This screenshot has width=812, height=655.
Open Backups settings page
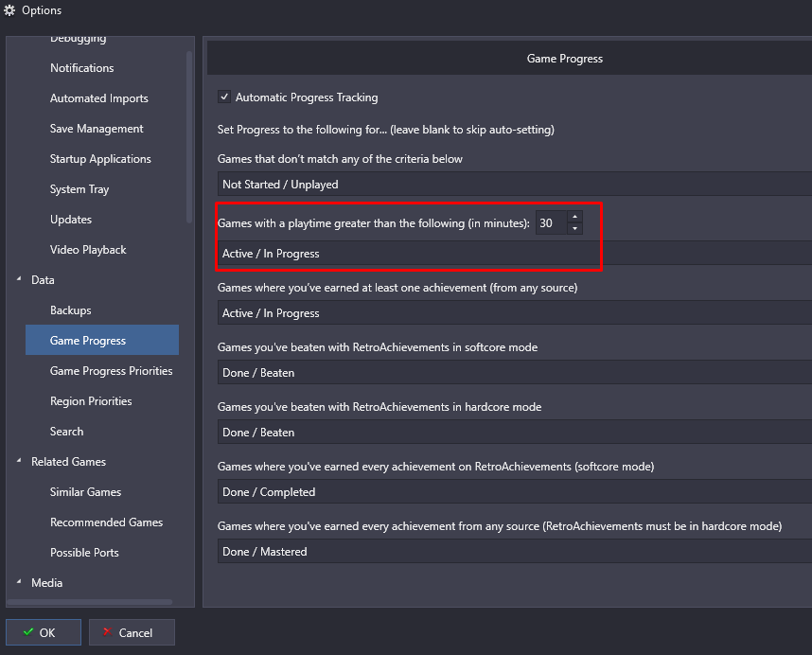pyautogui.click(x=71, y=310)
